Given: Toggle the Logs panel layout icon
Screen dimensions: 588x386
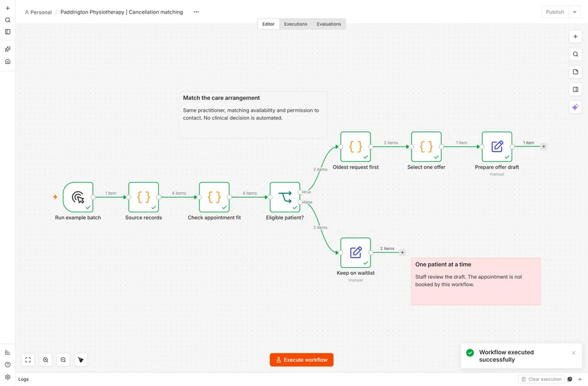Looking at the screenshot, I should click(x=570, y=379).
